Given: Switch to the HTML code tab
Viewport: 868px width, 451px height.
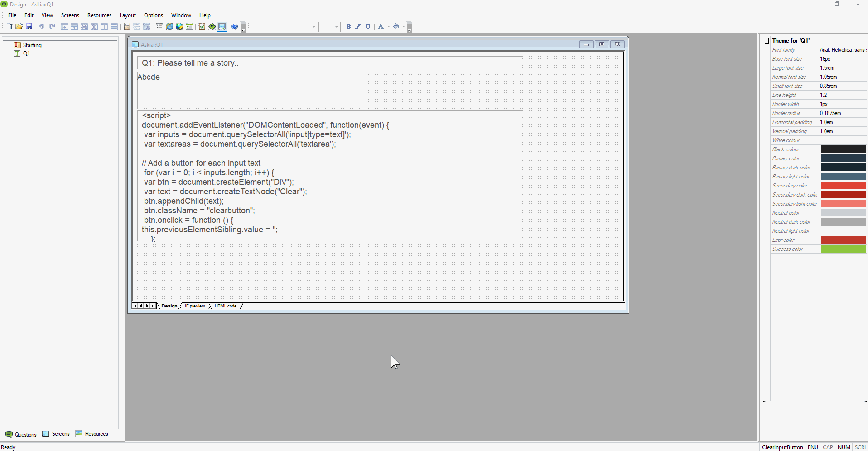Looking at the screenshot, I should pos(226,306).
